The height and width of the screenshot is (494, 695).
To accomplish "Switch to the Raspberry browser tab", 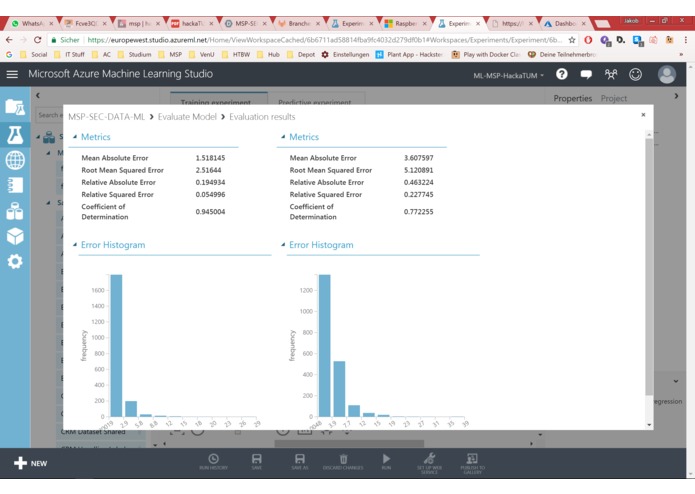I will tap(406, 23).
